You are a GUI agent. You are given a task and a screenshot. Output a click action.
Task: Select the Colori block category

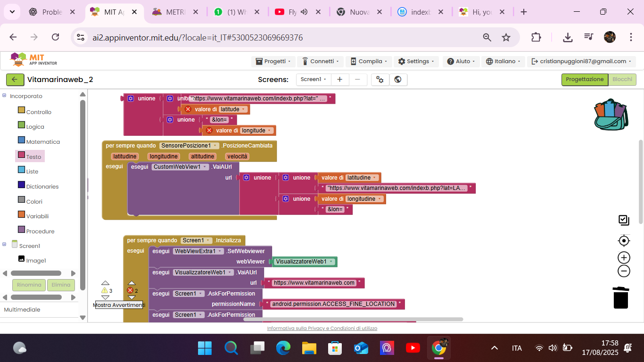click(x=34, y=201)
